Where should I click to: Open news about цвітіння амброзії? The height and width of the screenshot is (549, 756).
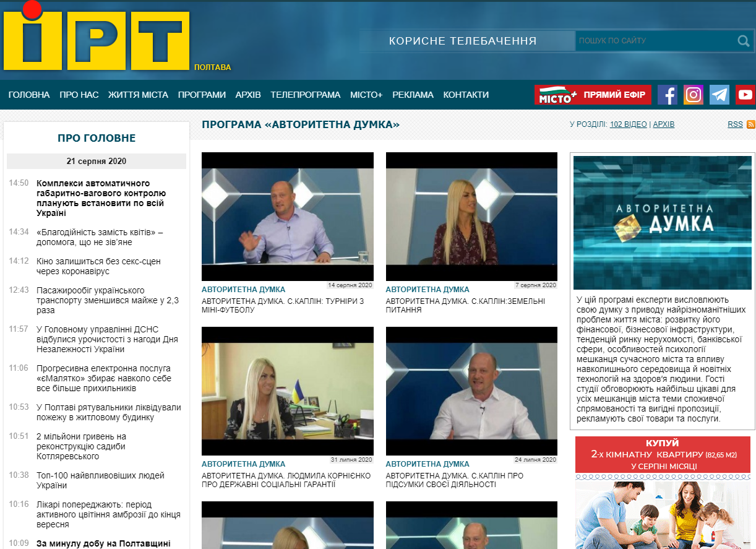pyautogui.click(x=108, y=514)
